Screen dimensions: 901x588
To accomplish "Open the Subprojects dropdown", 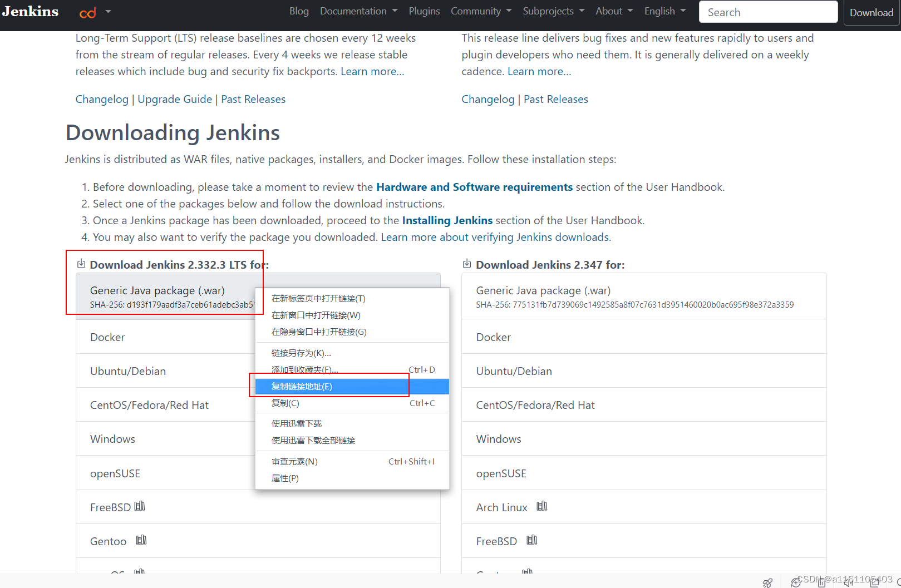I will (554, 11).
